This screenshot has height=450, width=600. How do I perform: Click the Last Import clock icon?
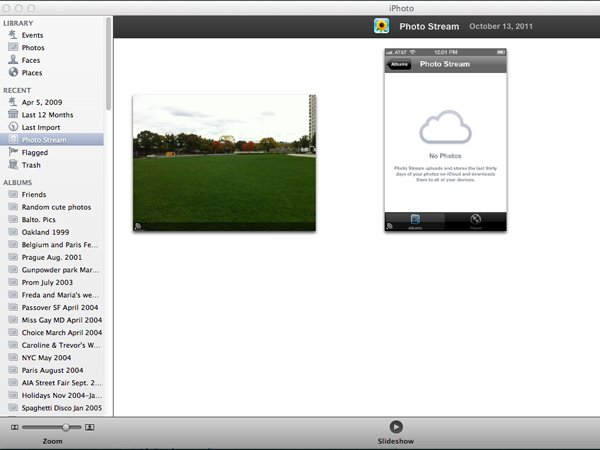[x=13, y=127]
